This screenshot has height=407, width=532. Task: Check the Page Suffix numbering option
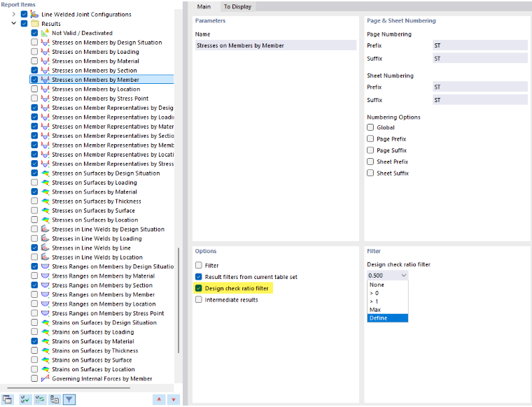(370, 150)
